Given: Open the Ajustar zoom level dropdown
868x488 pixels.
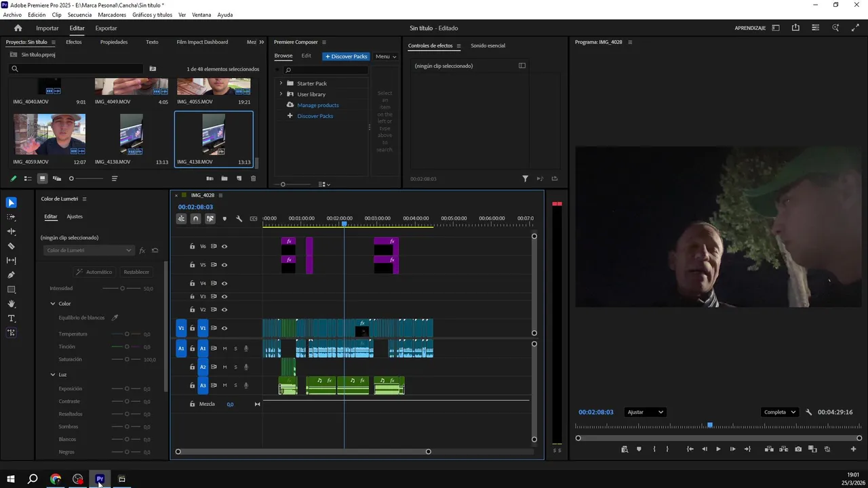Looking at the screenshot, I should [645, 412].
